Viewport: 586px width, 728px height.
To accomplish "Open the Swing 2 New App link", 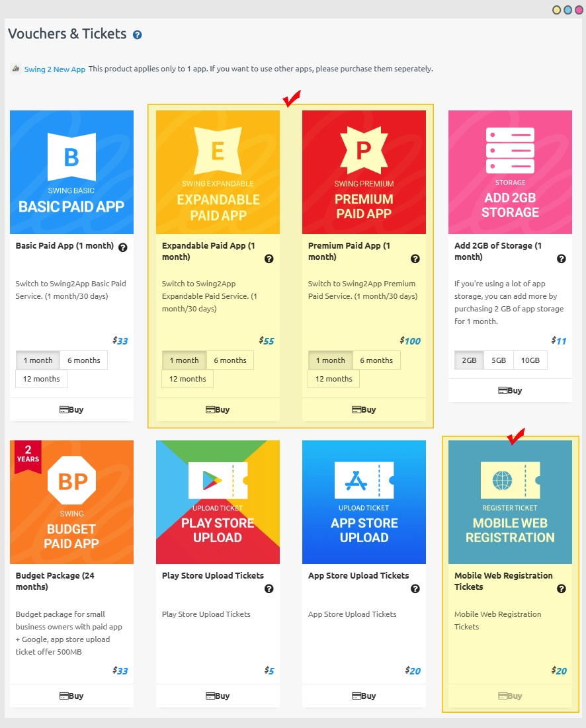I will 55,69.
